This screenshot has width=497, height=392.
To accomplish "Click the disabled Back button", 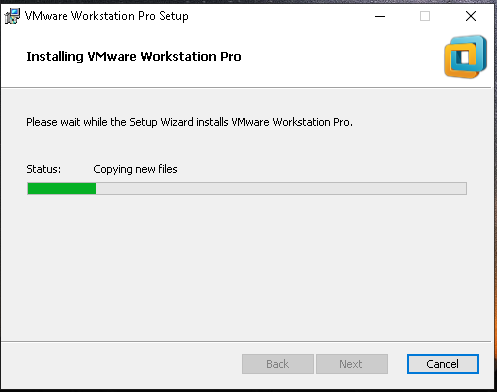I will [x=278, y=364].
